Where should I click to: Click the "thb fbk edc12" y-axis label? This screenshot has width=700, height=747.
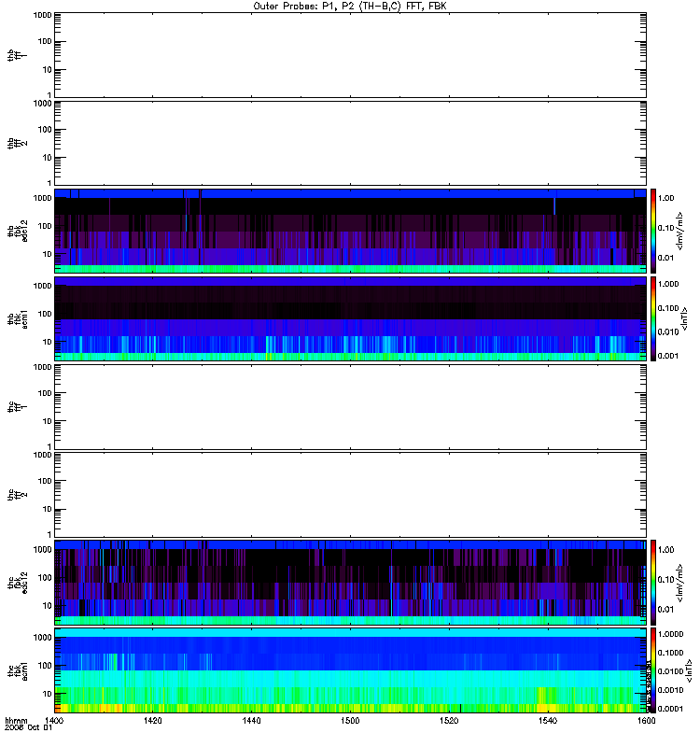18,231
